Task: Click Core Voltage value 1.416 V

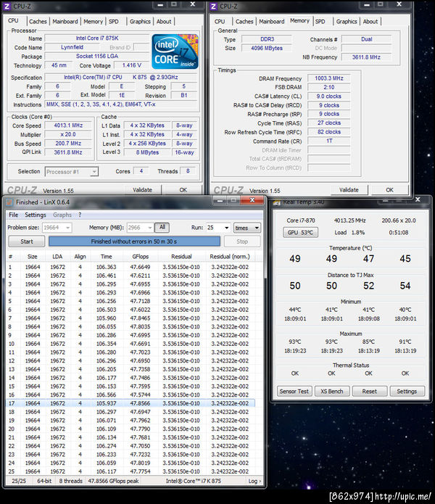Action: point(132,65)
